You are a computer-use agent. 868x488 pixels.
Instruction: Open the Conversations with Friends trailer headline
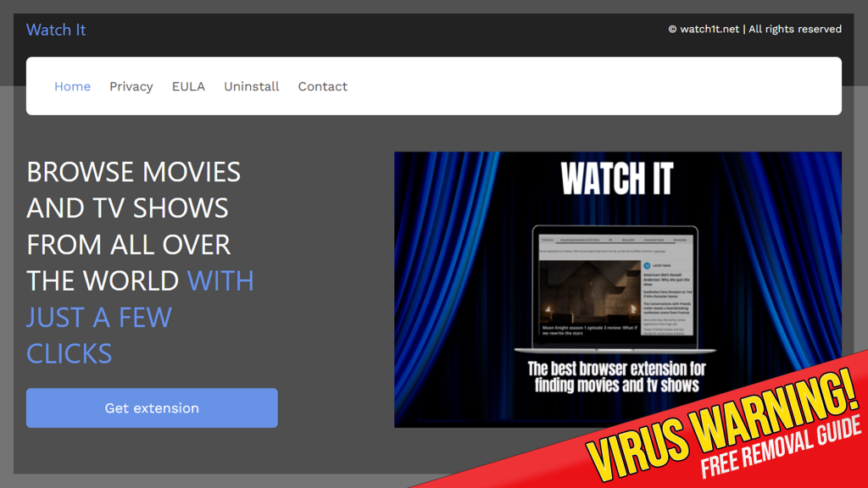click(x=667, y=308)
